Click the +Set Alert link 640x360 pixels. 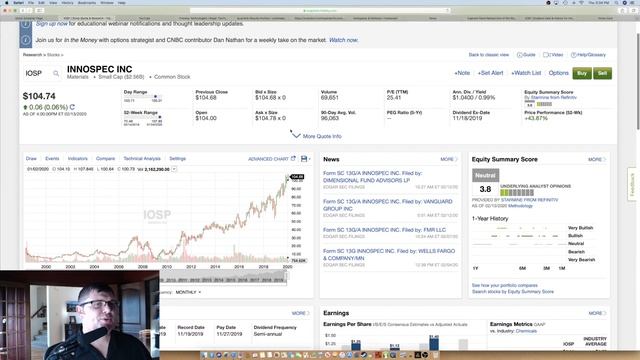[x=491, y=73]
